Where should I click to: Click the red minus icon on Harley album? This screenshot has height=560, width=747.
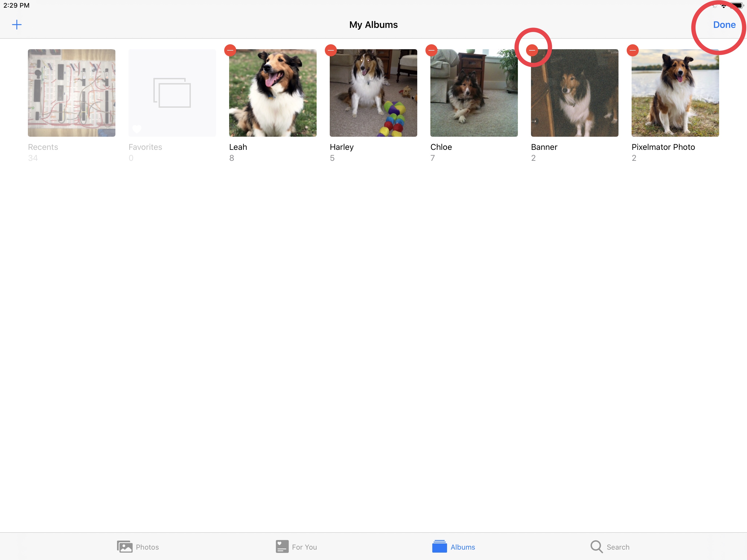331,51
